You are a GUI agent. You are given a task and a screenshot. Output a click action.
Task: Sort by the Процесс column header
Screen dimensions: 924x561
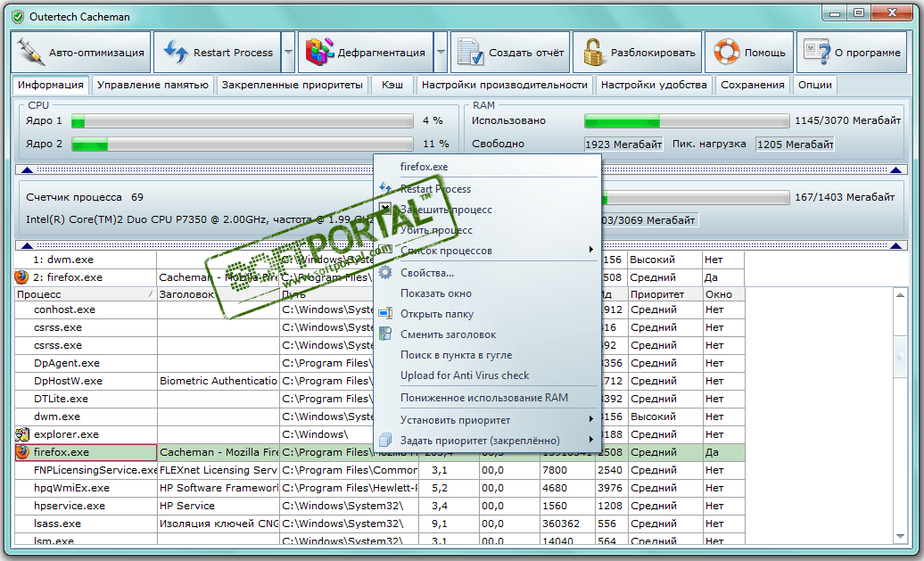(x=86, y=294)
